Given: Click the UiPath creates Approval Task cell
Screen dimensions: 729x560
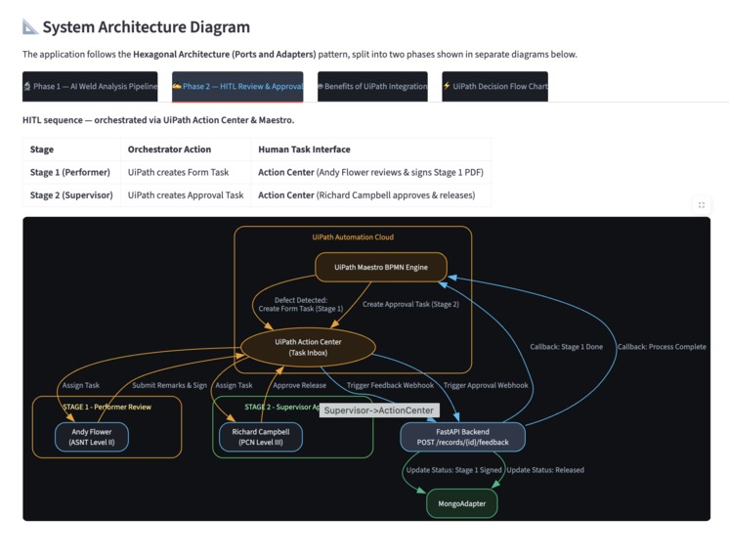Looking at the screenshot, I should point(186,194).
